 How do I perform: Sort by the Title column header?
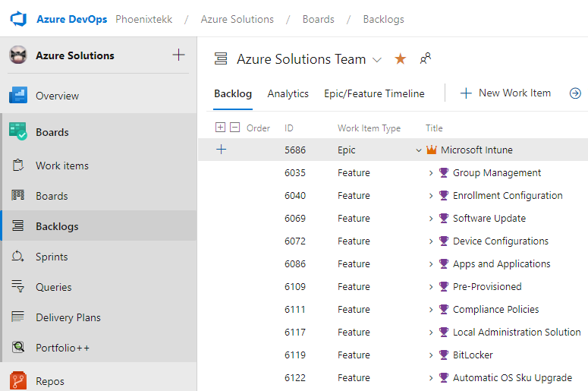(x=434, y=128)
